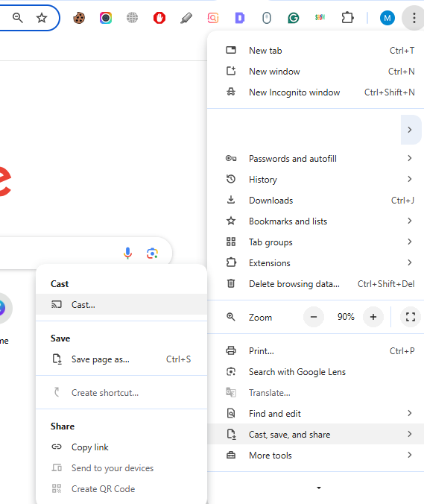Open the red stop-hand ad blocker extension
This screenshot has height=504, width=424.
[159, 18]
